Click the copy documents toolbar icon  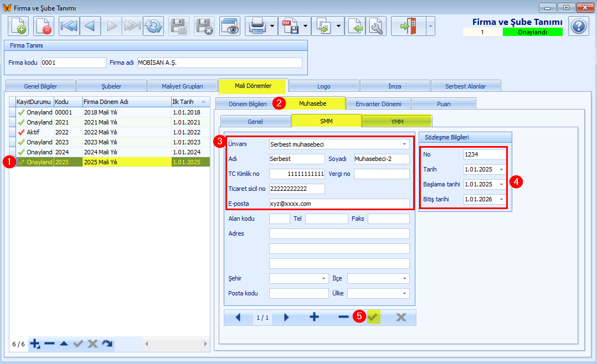323,26
